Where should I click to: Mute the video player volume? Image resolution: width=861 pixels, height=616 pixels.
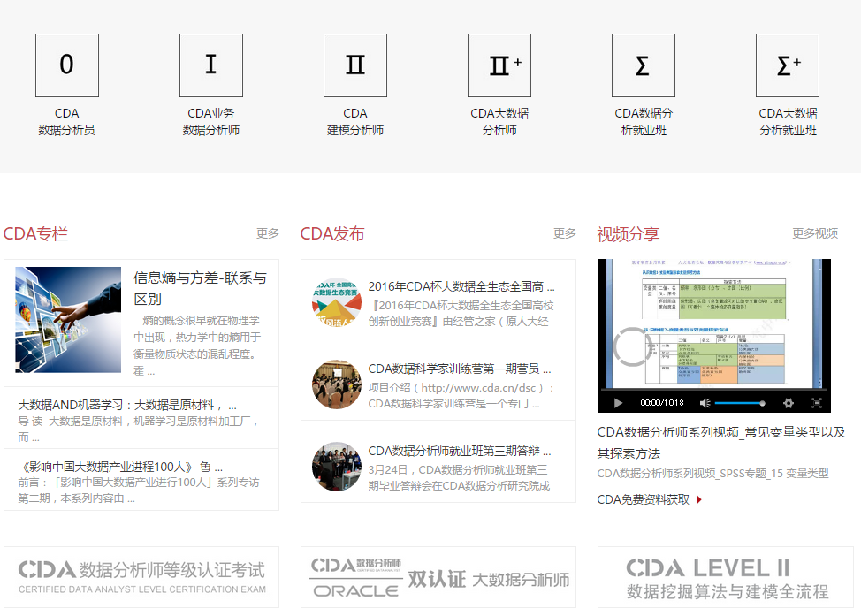tap(705, 403)
